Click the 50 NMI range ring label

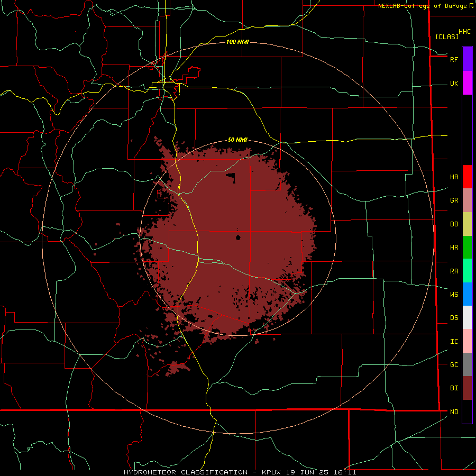pos(237,140)
